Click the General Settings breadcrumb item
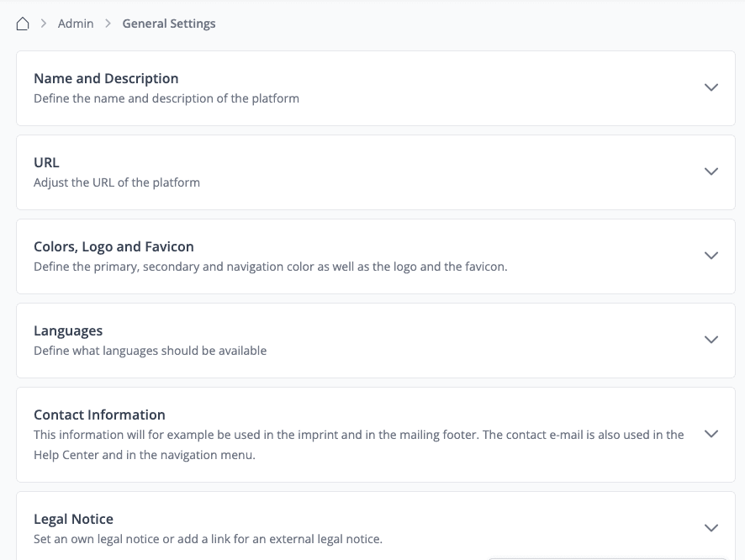 coord(169,24)
